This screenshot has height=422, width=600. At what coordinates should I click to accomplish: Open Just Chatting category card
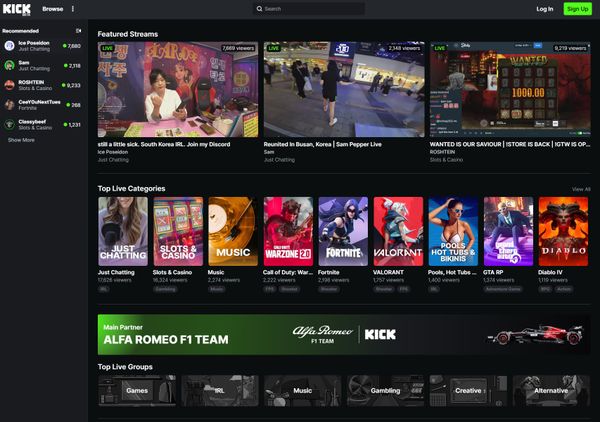123,231
